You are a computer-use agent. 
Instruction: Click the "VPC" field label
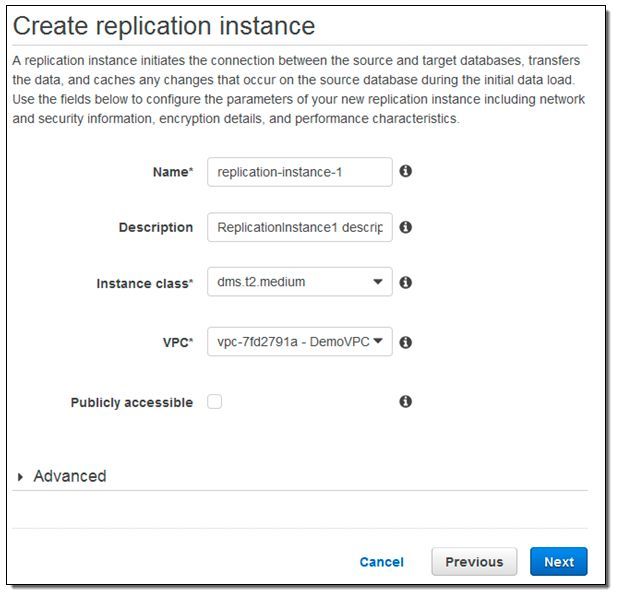tap(178, 342)
